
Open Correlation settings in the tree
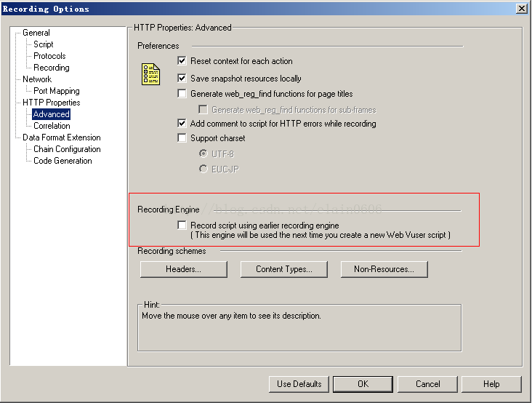pos(52,126)
